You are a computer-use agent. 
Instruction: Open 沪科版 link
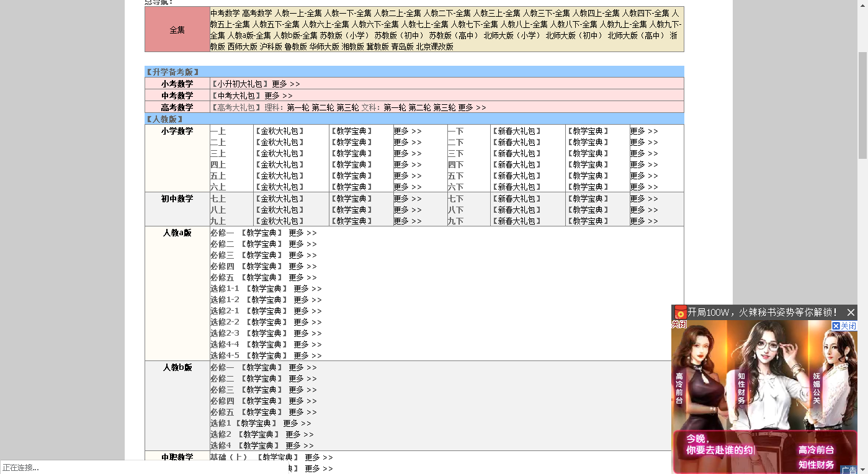click(x=271, y=47)
